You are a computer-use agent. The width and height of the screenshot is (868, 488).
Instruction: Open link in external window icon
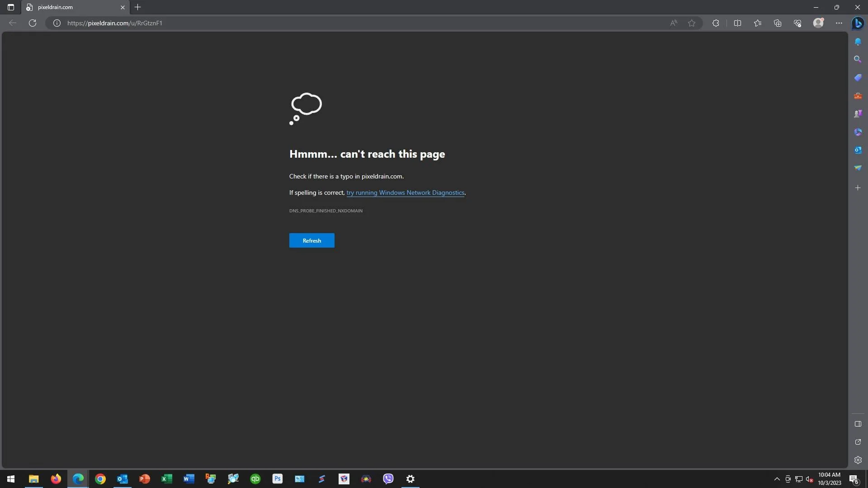(858, 442)
